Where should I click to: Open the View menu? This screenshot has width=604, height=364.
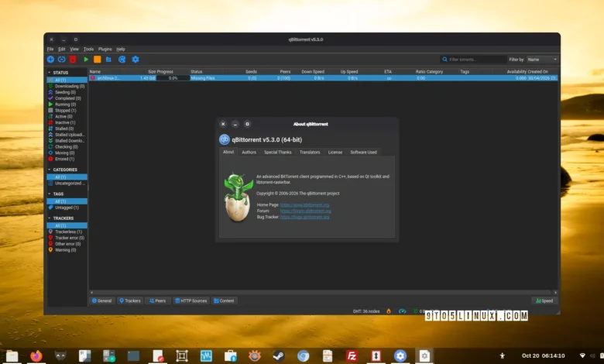tap(74, 50)
